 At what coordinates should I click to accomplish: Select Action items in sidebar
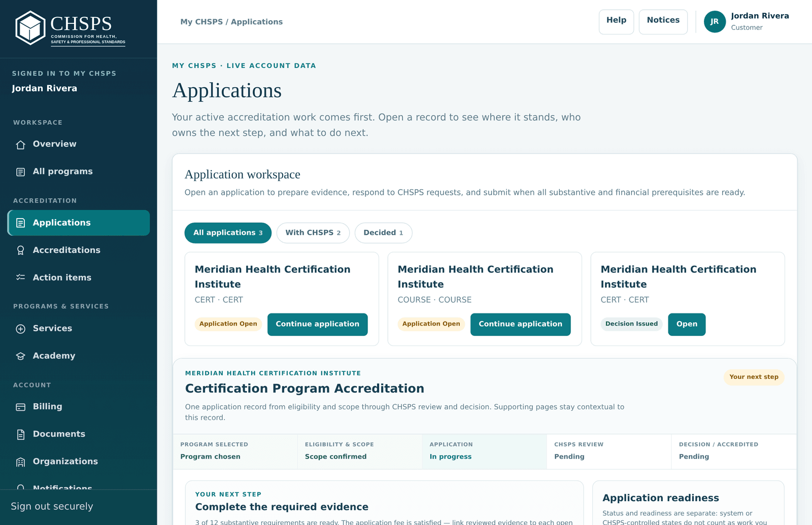pos(79,277)
